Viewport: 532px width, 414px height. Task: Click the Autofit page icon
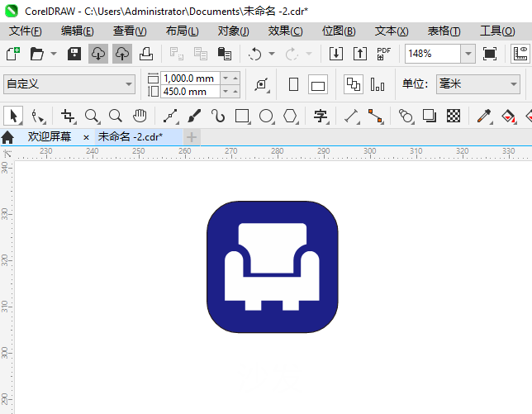point(262,84)
